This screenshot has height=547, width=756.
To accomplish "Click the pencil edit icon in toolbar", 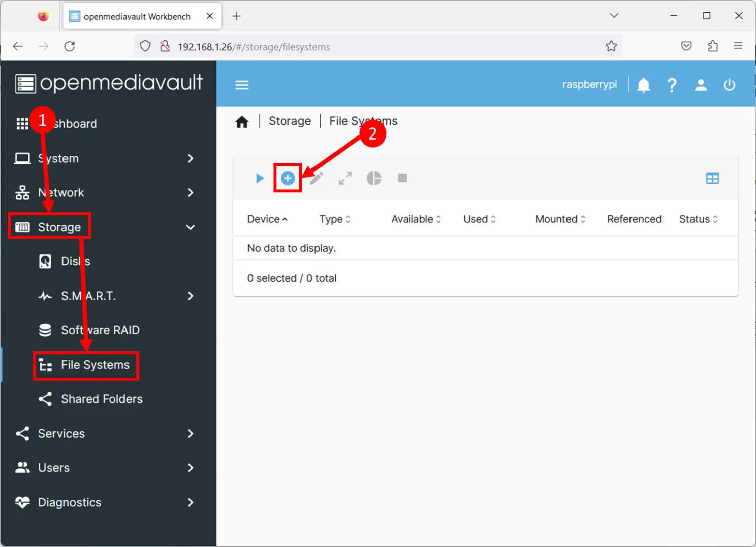I will click(x=317, y=178).
